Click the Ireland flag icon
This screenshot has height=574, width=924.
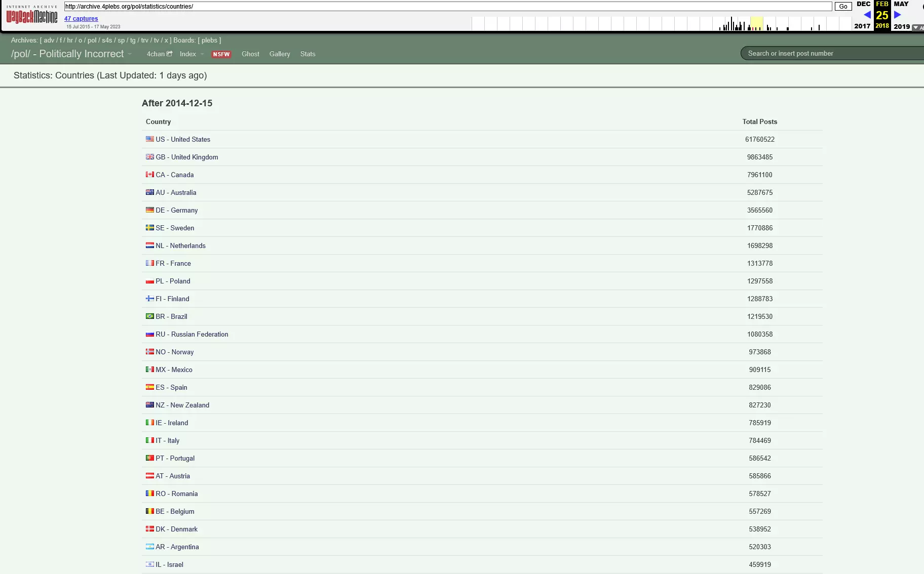point(150,422)
